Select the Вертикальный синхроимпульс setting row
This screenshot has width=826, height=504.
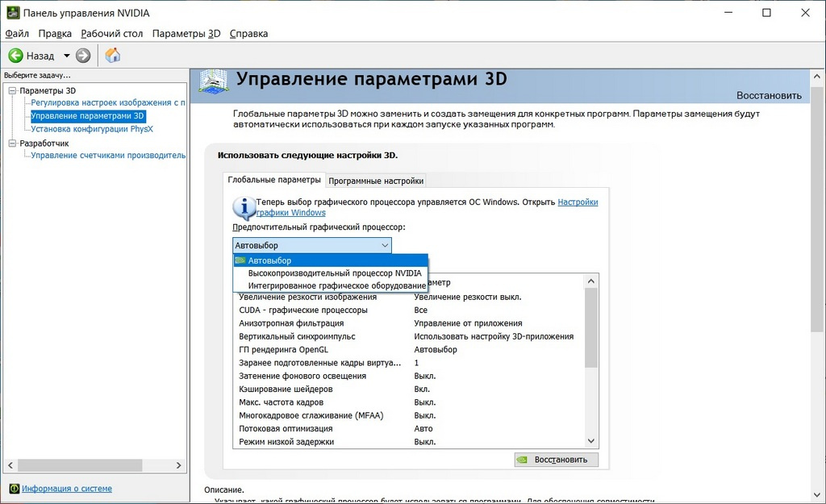pos(409,336)
